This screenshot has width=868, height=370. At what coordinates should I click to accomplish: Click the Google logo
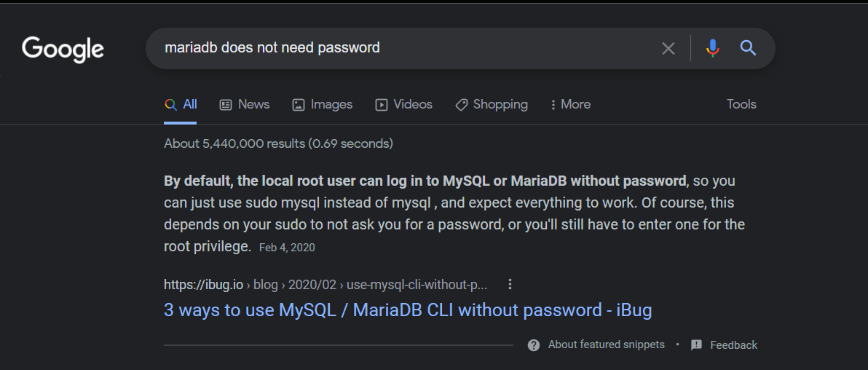(x=63, y=49)
